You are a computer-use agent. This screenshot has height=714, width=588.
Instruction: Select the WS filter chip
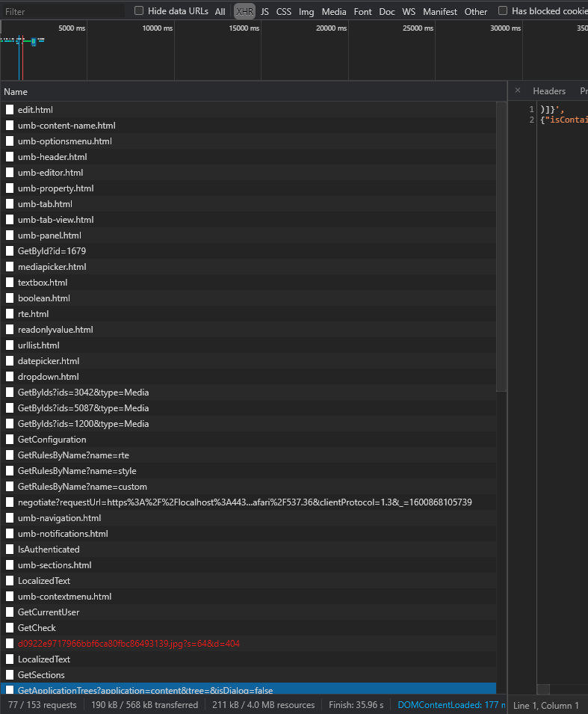tap(409, 11)
